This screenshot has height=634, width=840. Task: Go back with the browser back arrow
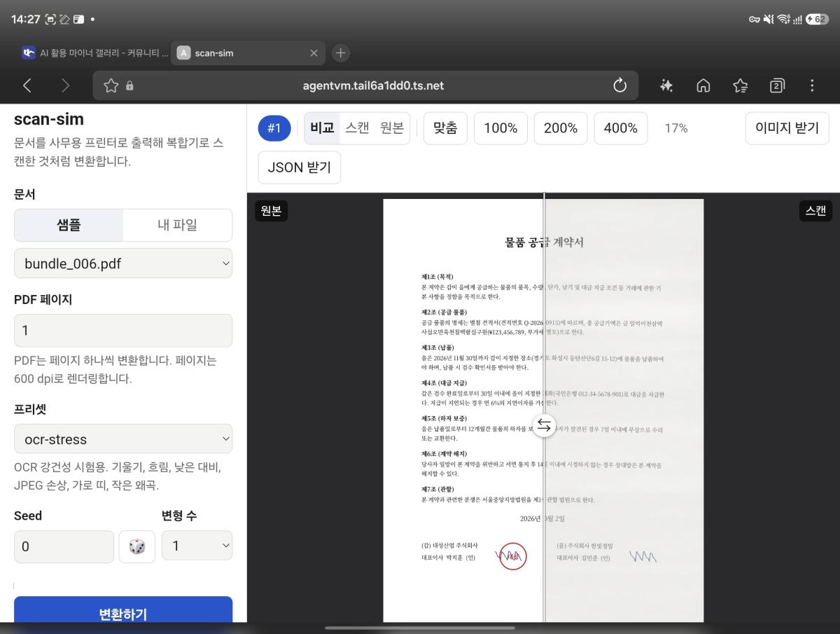point(27,85)
